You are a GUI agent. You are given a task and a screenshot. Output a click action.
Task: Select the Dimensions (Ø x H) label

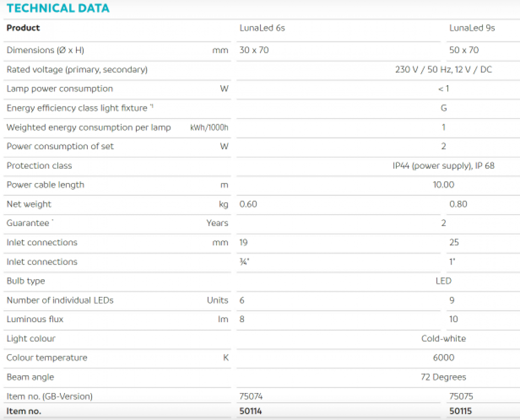(45, 50)
